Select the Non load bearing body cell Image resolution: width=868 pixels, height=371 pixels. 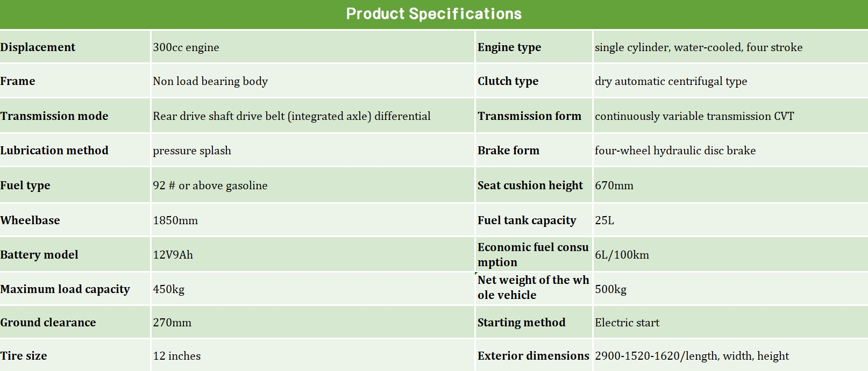(x=210, y=81)
